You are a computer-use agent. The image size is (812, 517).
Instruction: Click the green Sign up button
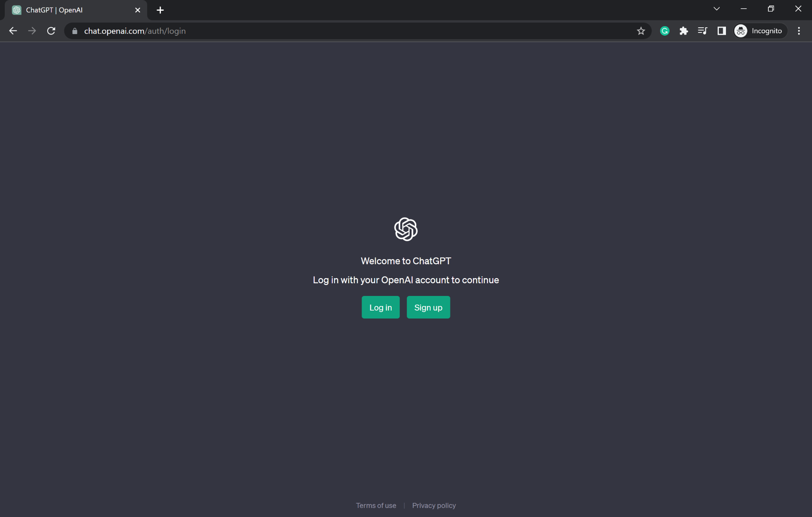click(428, 307)
